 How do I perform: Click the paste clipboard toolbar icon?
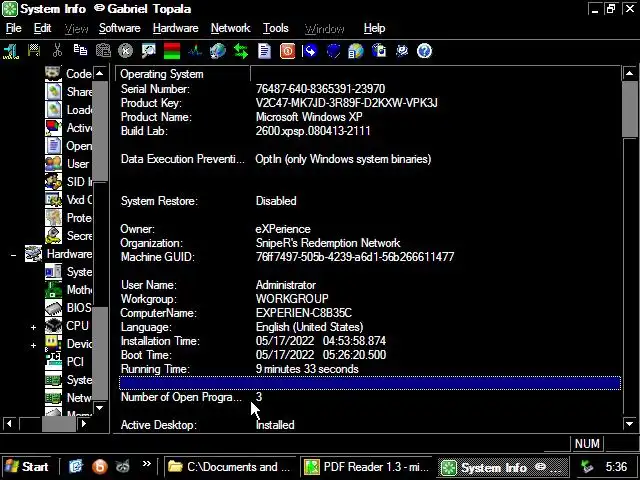point(103,51)
